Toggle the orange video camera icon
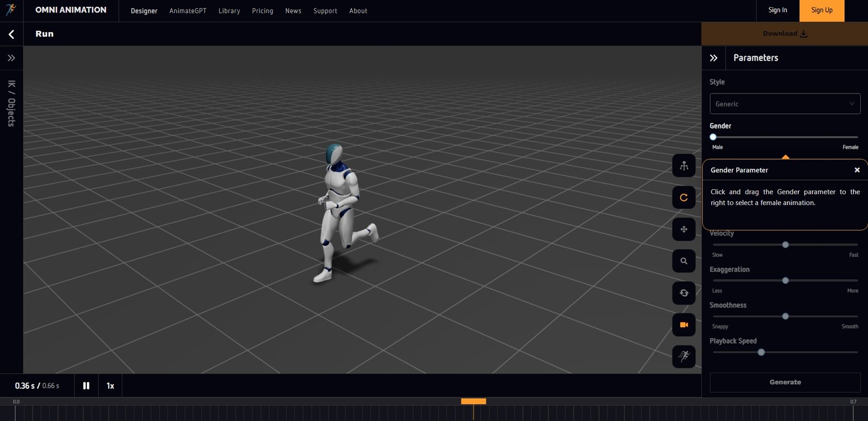 click(x=684, y=324)
